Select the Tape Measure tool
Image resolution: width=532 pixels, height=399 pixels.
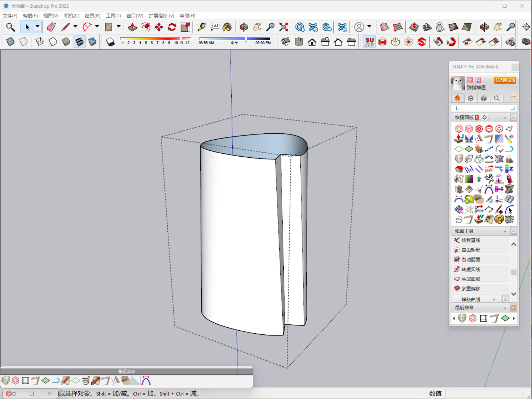click(201, 27)
